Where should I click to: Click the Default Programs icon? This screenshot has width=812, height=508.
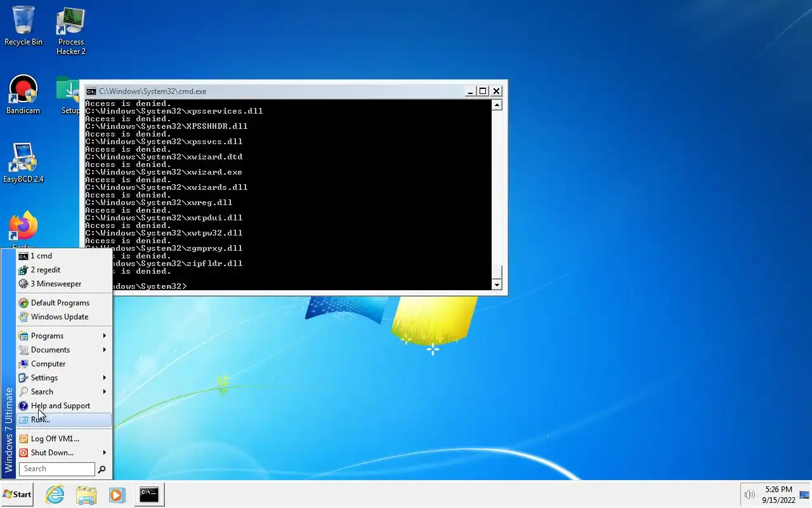coord(23,303)
